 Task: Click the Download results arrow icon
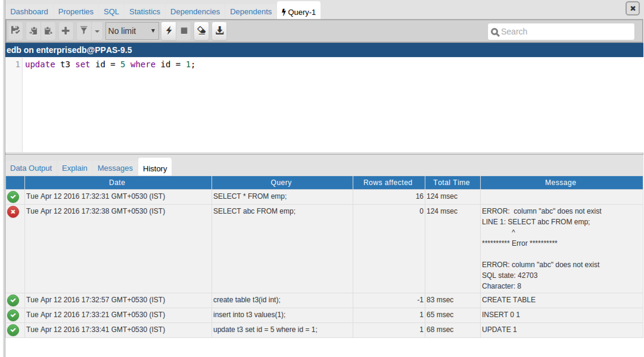click(219, 31)
